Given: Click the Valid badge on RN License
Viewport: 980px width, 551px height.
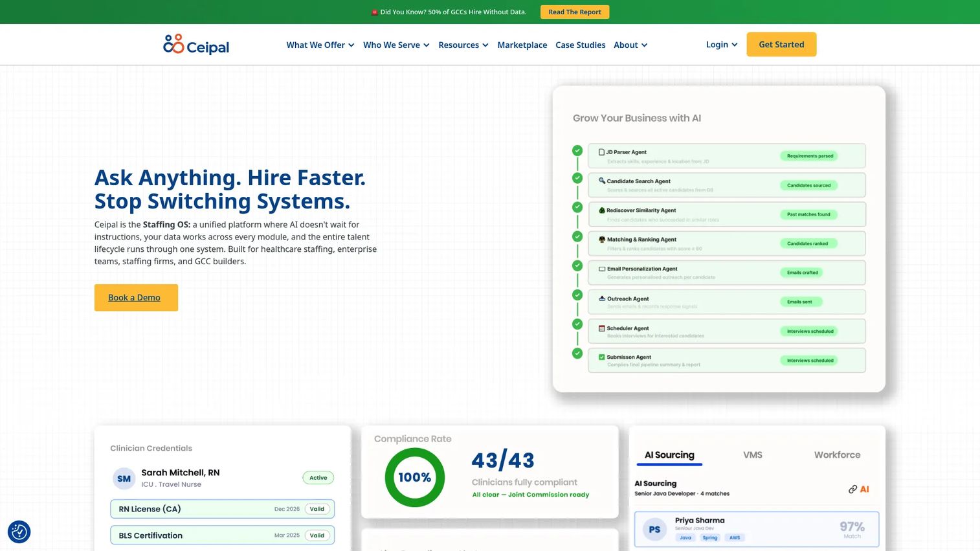Looking at the screenshot, I should 317,509.
